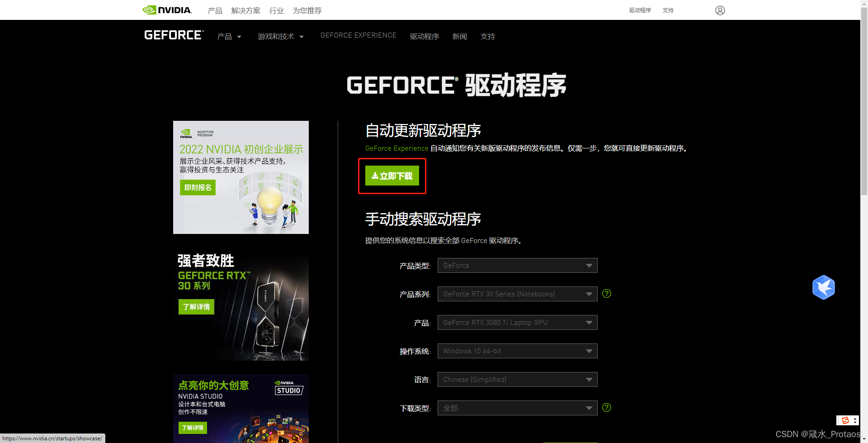
Task: Click the 自动更新驱动程序 heading
Action: 423,130
